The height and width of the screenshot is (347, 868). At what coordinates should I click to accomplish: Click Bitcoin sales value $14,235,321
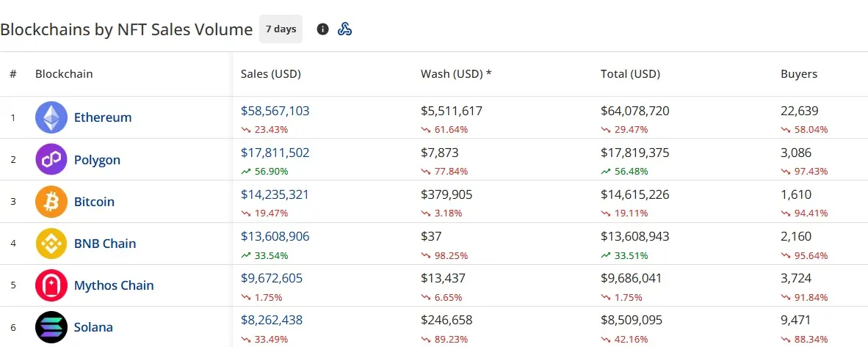pyautogui.click(x=275, y=195)
